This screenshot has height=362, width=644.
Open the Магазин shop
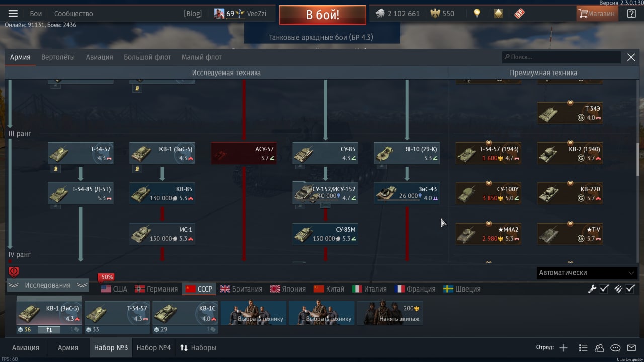tap(597, 14)
